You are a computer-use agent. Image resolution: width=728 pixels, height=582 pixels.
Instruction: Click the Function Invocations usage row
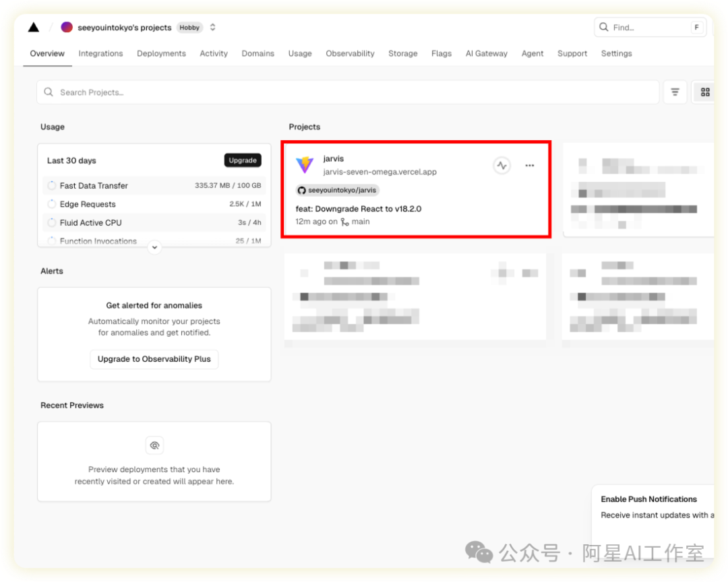(x=154, y=241)
